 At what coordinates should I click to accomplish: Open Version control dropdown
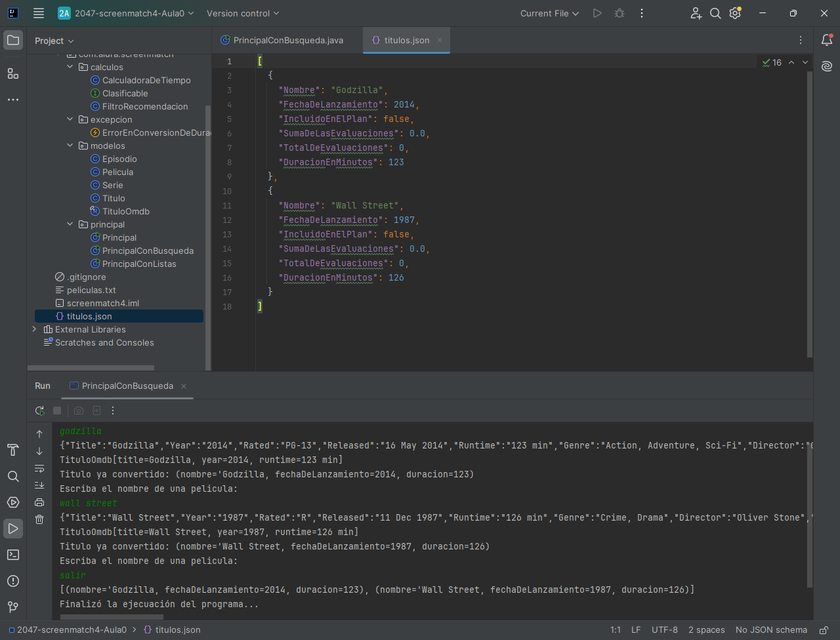click(x=243, y=13)
